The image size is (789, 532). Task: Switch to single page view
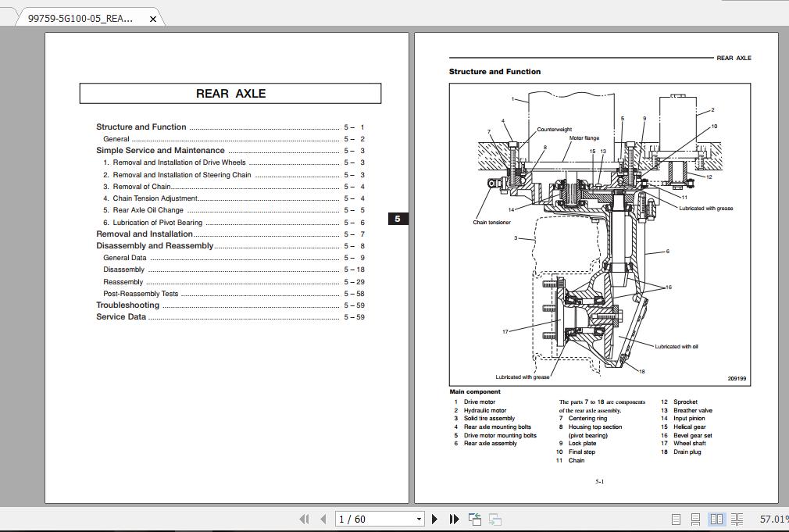coord(677,519)
